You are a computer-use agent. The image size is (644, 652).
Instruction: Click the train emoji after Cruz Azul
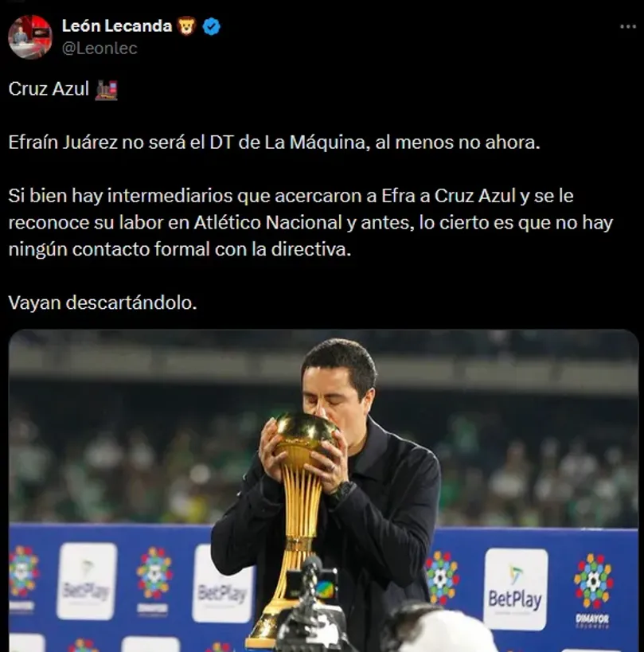(106, 90)
